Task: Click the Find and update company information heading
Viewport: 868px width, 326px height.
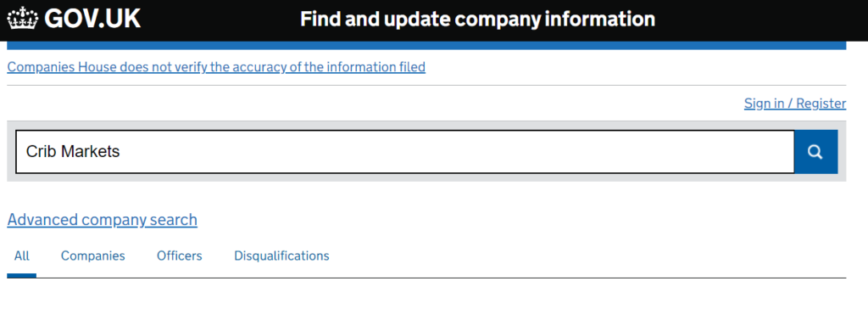Action: click(478, 20)
